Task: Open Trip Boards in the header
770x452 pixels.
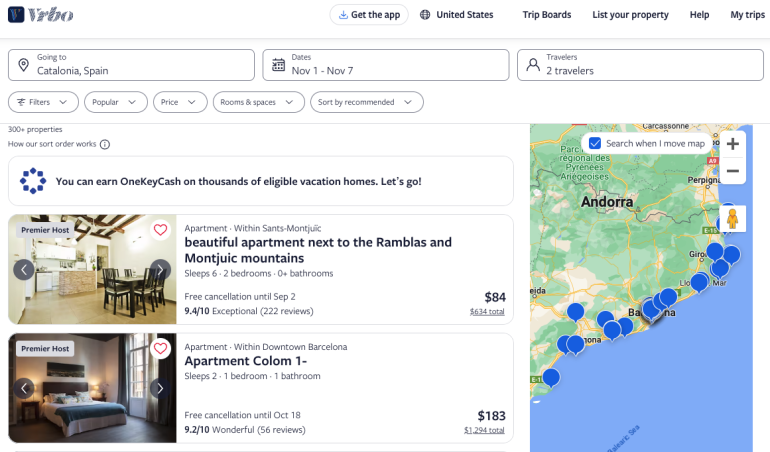Action: click(x=546, y=15)
